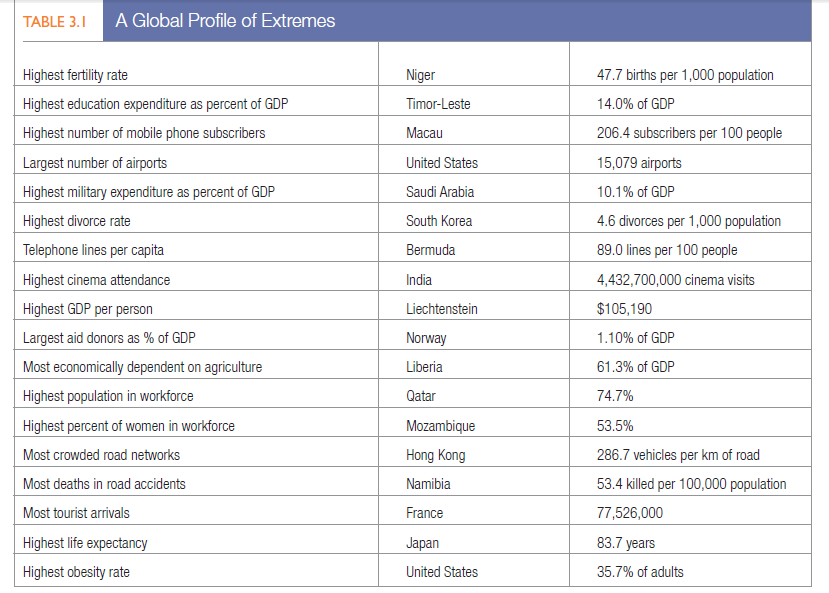The width and height of the screenshot is (829, 593).
Task: Click the title A Global Profile of Extremes
Action: (225, 21)
